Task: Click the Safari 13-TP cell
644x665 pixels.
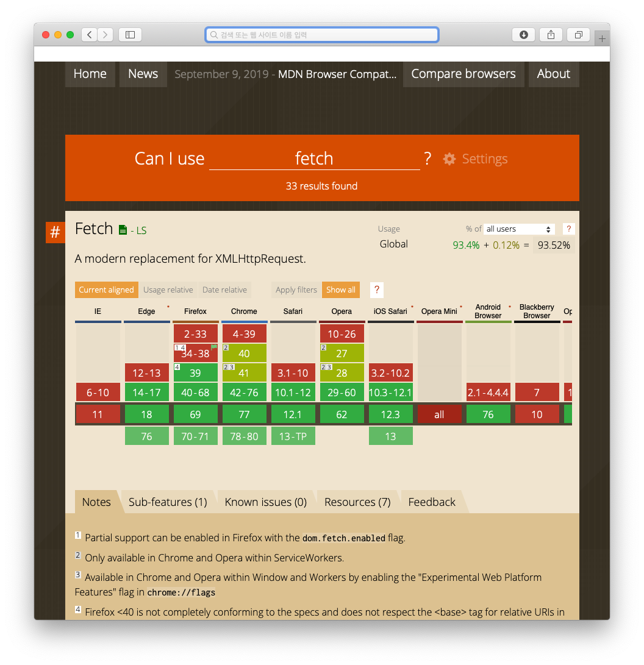Action: pos(293,436)
